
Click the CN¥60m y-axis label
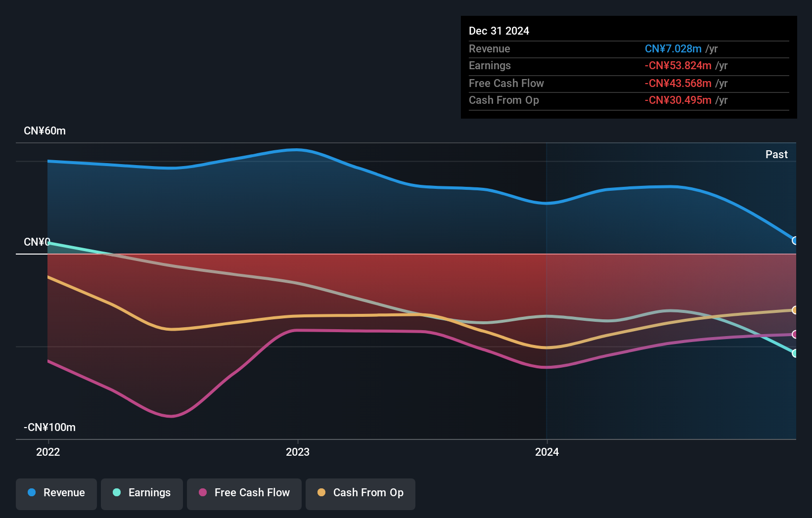(45, 131)
